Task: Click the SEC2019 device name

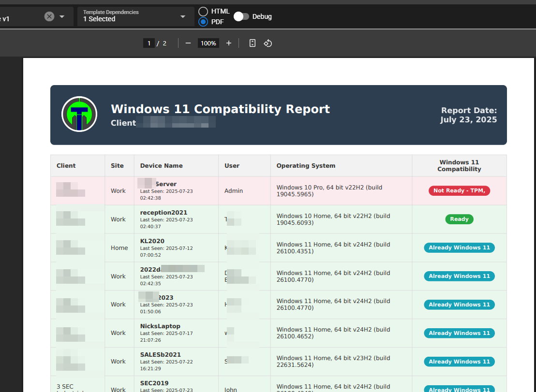Action: [x=154, y=383]
